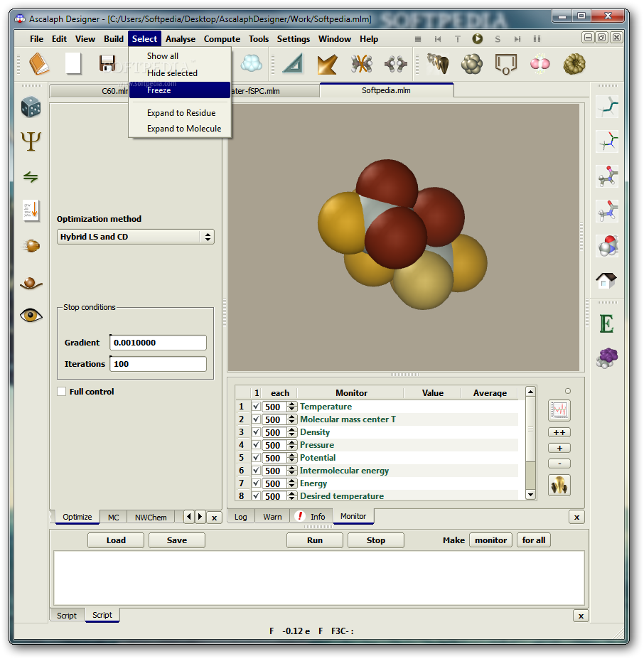Click inside the Gradient input field

point(158,343)
